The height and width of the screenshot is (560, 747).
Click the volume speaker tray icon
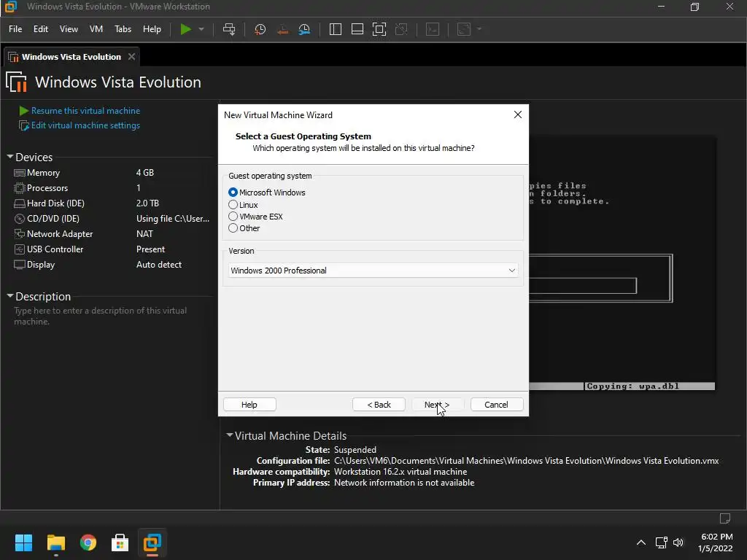click(678, 542)
